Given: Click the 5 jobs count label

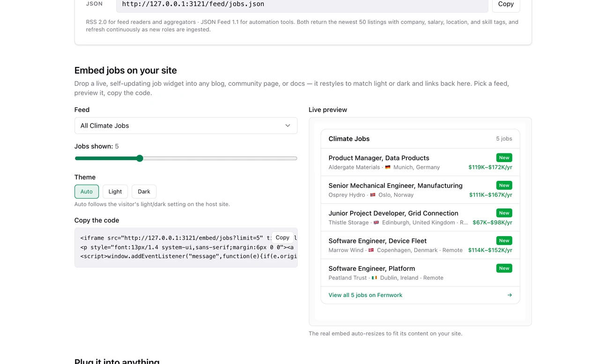Looking at the screenshot, I should click(x=504, y=139).
